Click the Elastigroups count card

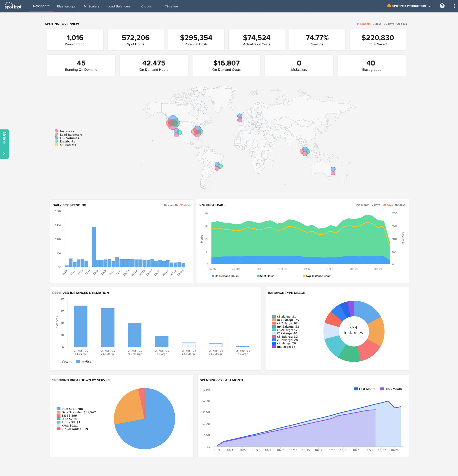pyautogui.click(x=371, y=65)
